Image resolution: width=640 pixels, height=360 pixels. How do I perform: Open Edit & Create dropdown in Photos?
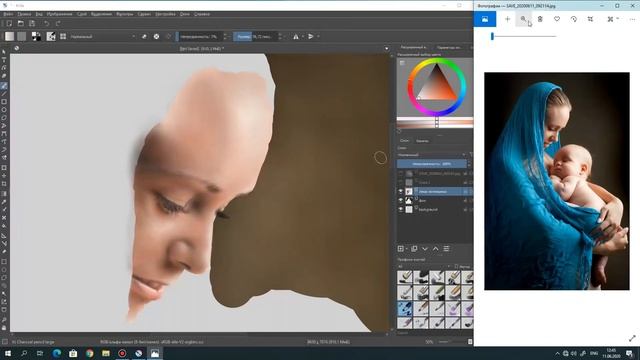point(613,19)
